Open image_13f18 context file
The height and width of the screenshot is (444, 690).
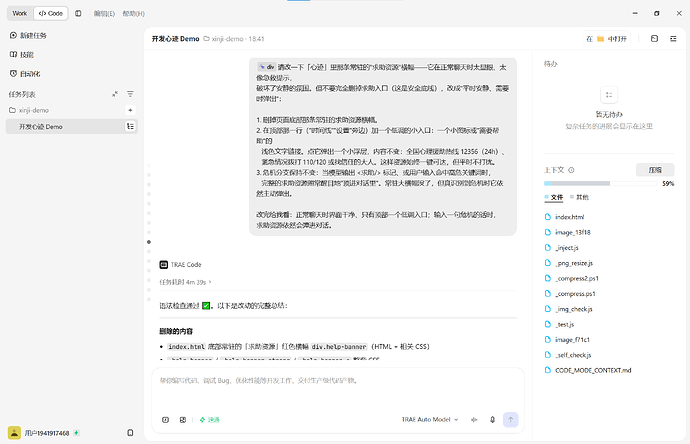pyautogui.click(x=568, y=232)
